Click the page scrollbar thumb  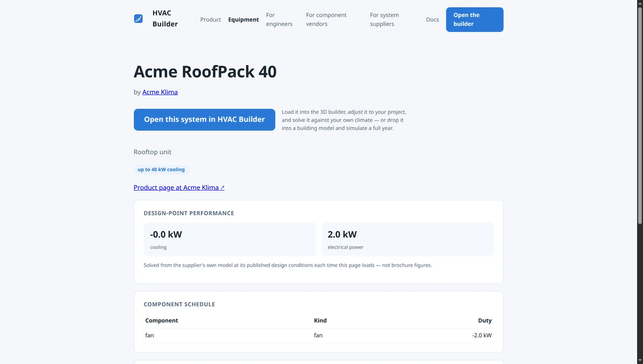pos(639,115)
